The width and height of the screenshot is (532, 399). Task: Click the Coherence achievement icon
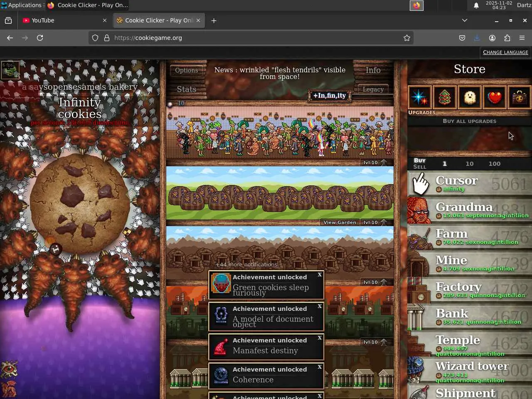tap(221, 375)
